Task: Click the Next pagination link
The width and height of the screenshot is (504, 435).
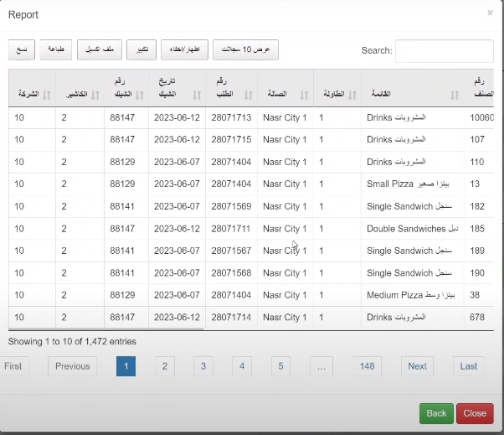Action: coord(417,366)
